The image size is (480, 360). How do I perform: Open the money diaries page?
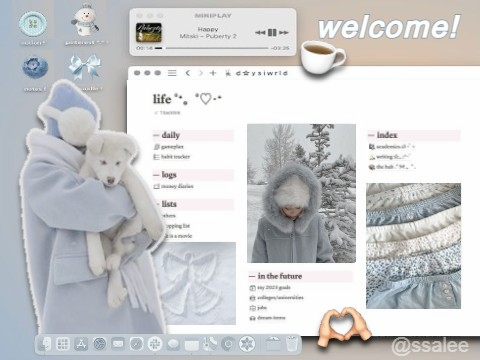click(173, 186)
